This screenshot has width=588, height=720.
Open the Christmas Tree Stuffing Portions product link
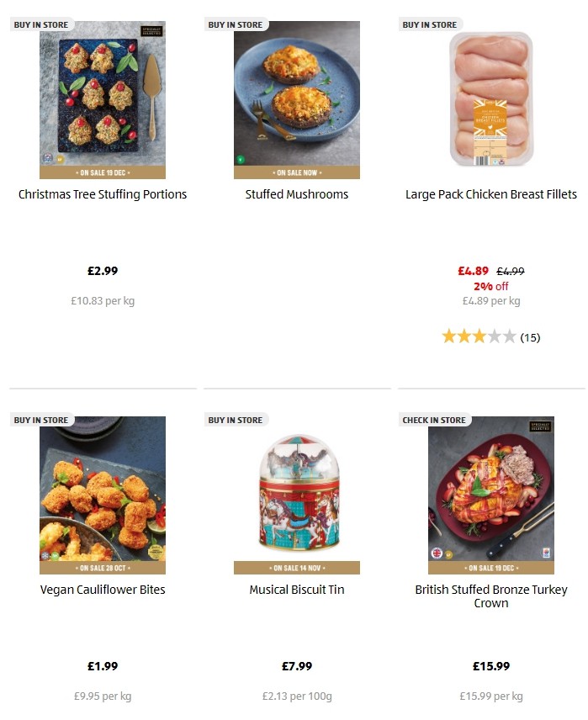103,194
